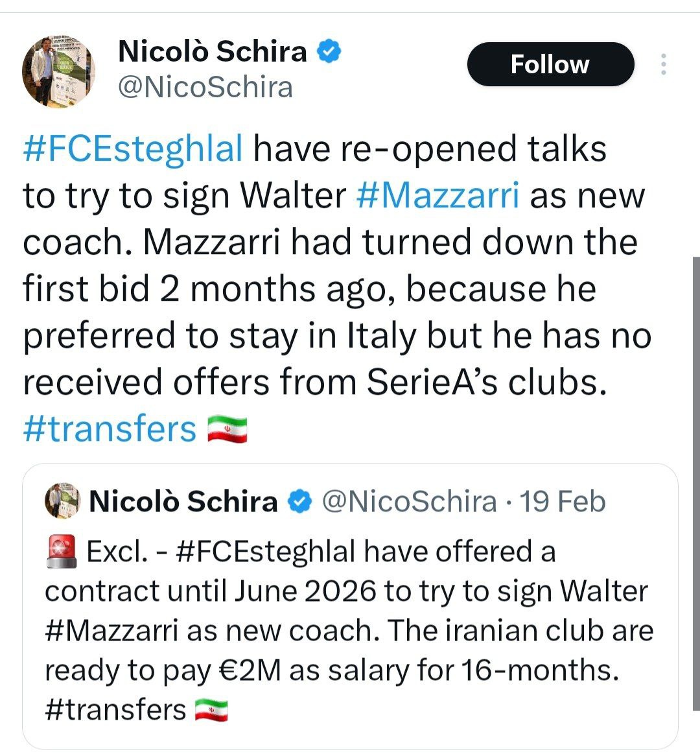Viewport: 700px width, 754px height.
Task: Click the @NicoSchira handle under the top name
Action: 205,87
